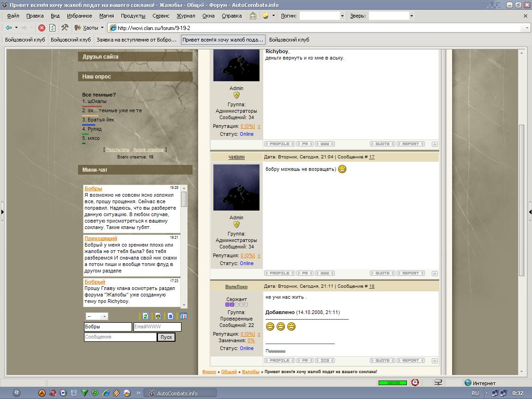Click the yellow orb toolbar icon
Image resolution: width=532 pixels, height=399 pixels.
tap(266, 16)
